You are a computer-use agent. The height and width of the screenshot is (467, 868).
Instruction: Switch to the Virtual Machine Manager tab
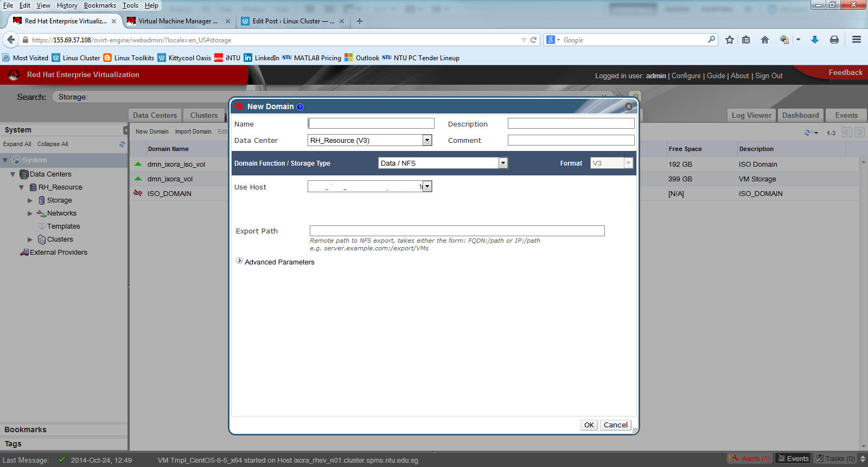point(177,21)
